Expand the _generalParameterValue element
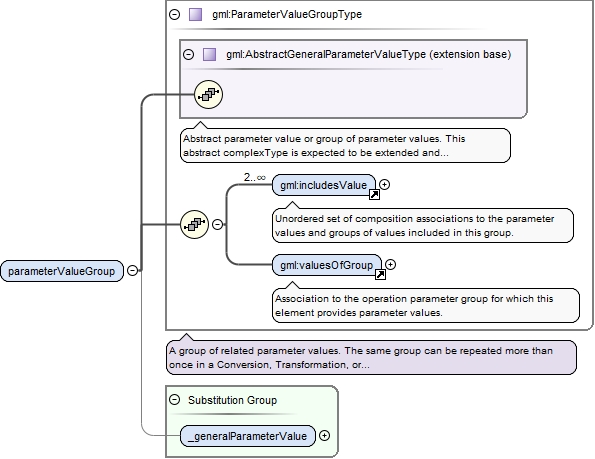This screenshot has height=459, width=595. pyautogui.click(x=324, y=435)
